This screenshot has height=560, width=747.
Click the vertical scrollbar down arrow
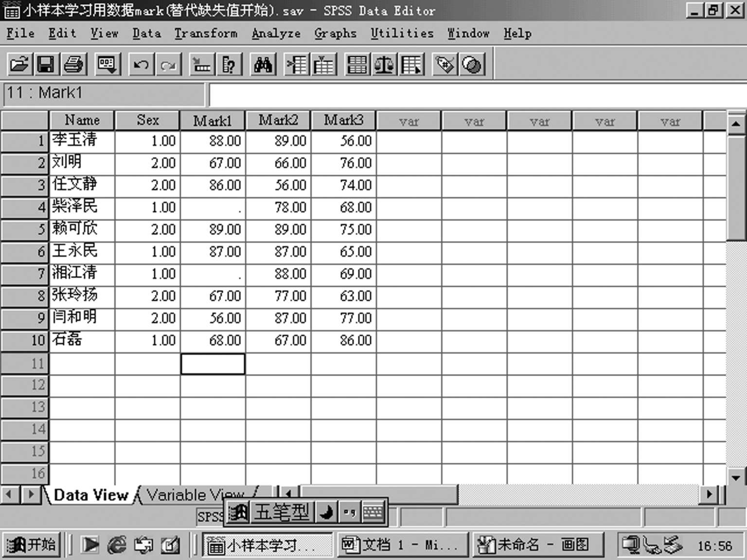coord(736,477)
